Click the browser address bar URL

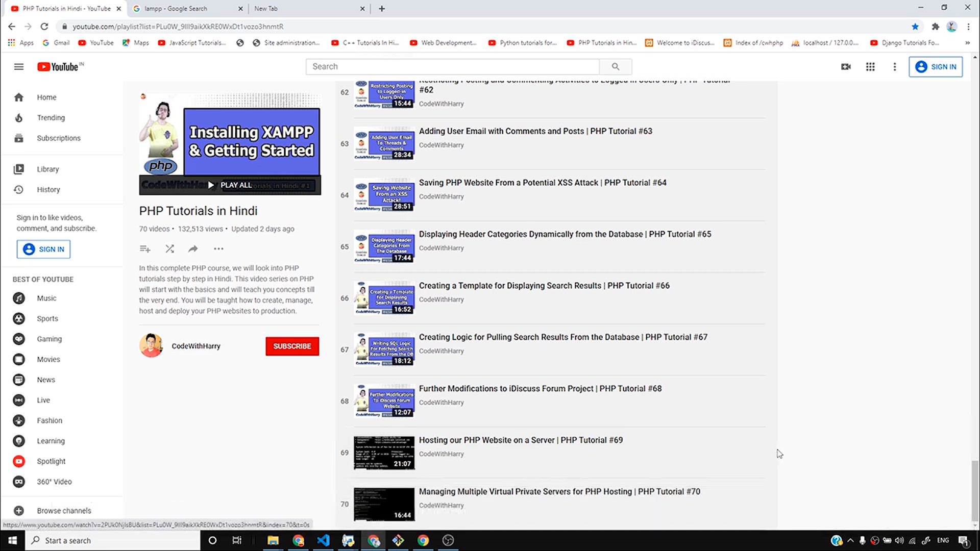[178, 27]
